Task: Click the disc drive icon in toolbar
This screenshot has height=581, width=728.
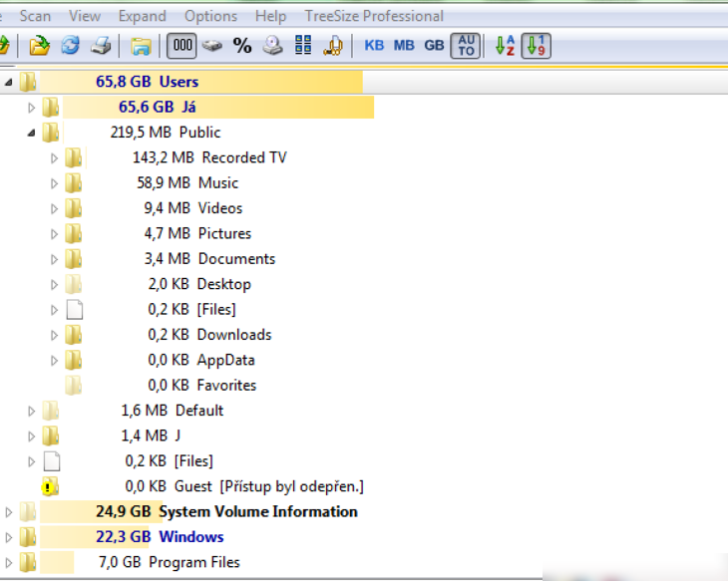Action: pyautogui.click(x=273, y=46)
